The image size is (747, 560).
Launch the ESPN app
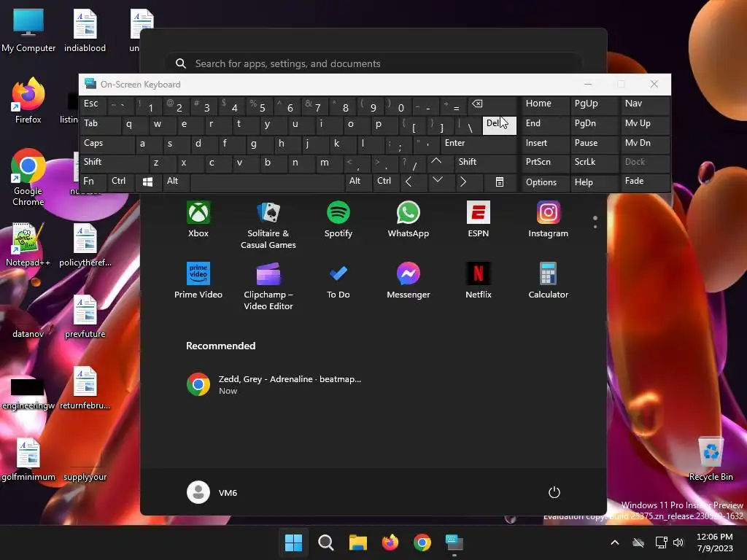click(x=479, y=219)
